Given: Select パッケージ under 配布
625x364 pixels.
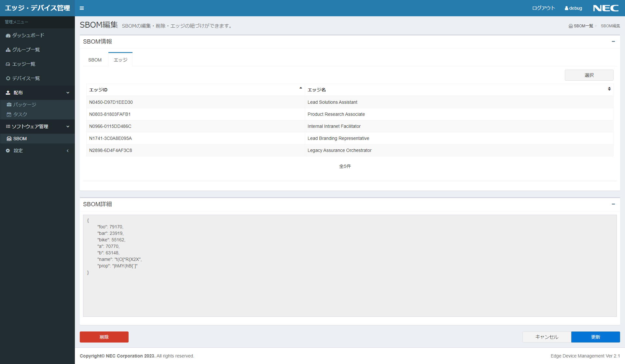Looking at the screenshot, I should 25,104.
